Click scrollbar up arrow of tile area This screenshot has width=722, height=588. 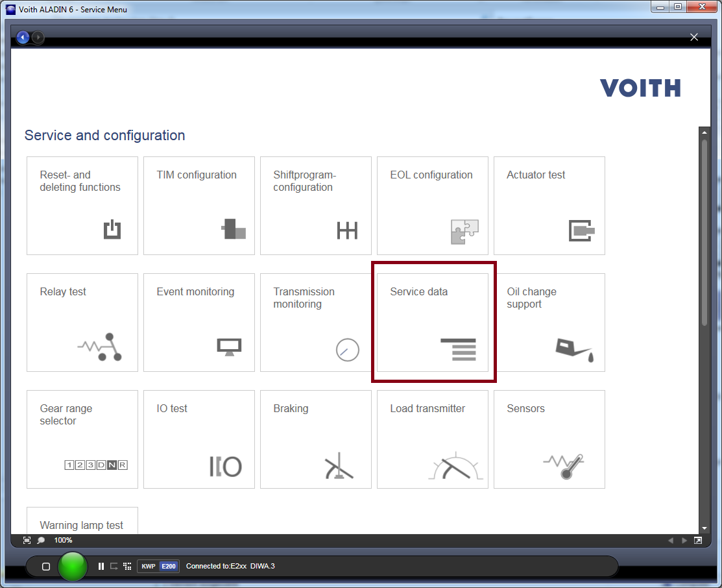pyautogui.click(x=704, y=132)
